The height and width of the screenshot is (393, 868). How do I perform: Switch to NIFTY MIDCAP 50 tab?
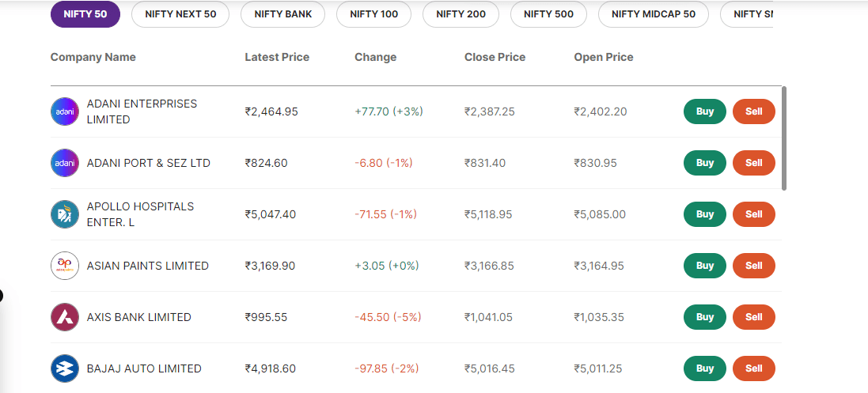coord(654,14)
